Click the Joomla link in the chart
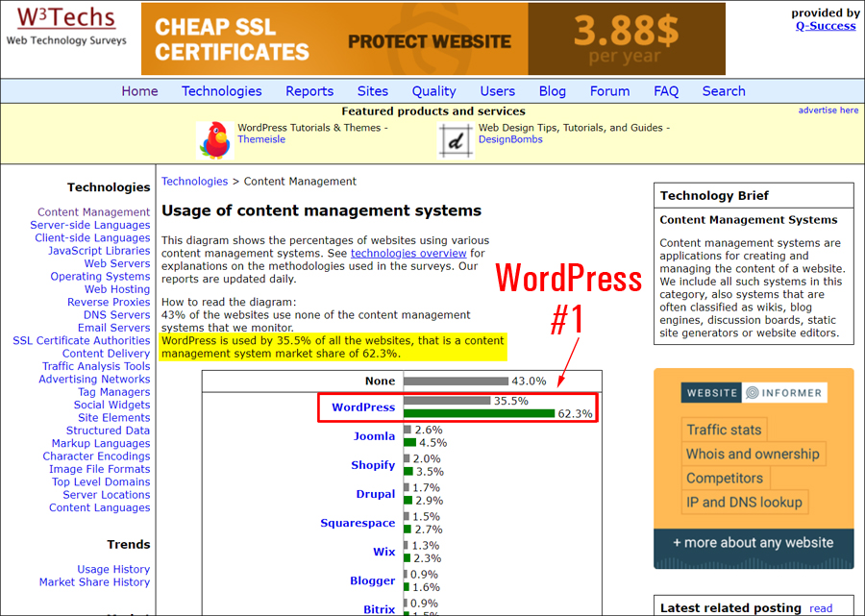Viewport: 865px width, 616px height. [375, 436]
